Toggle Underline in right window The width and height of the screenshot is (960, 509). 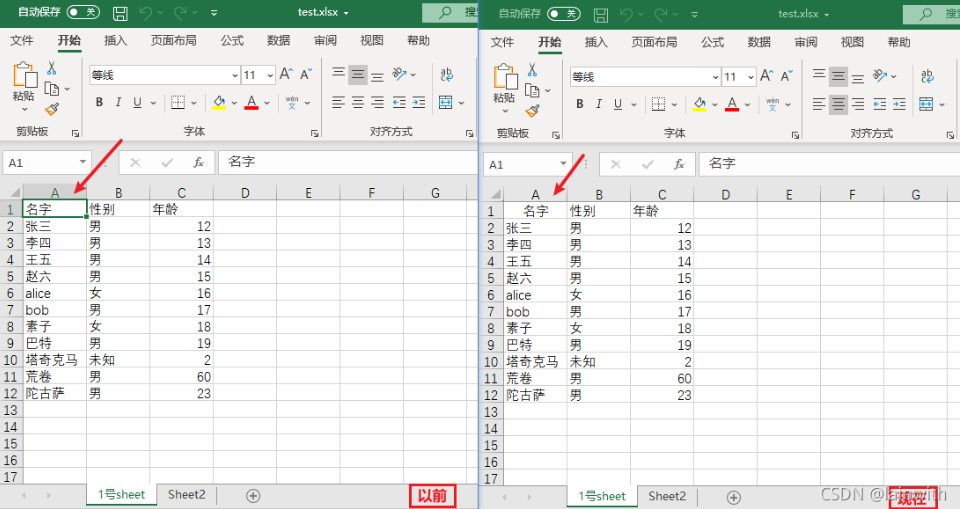[618, 104]
